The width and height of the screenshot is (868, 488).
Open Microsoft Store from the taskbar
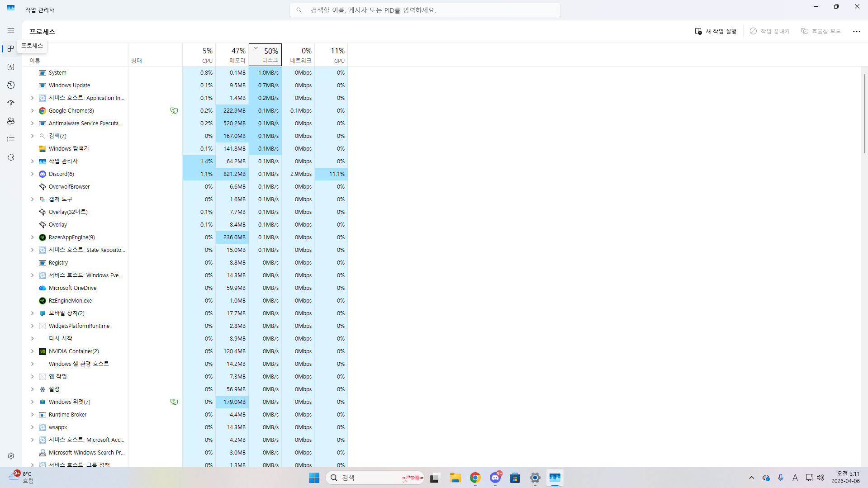coord(515,478)
